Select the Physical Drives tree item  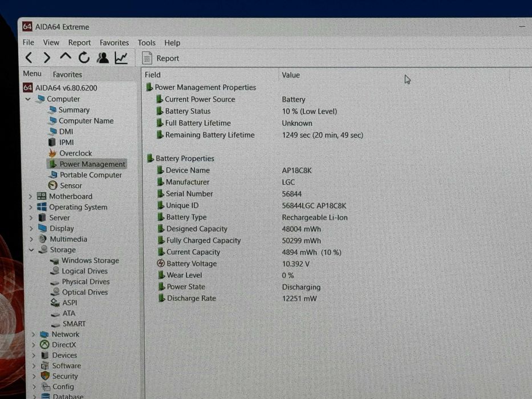pyautogui.click(x=80, y=282)
